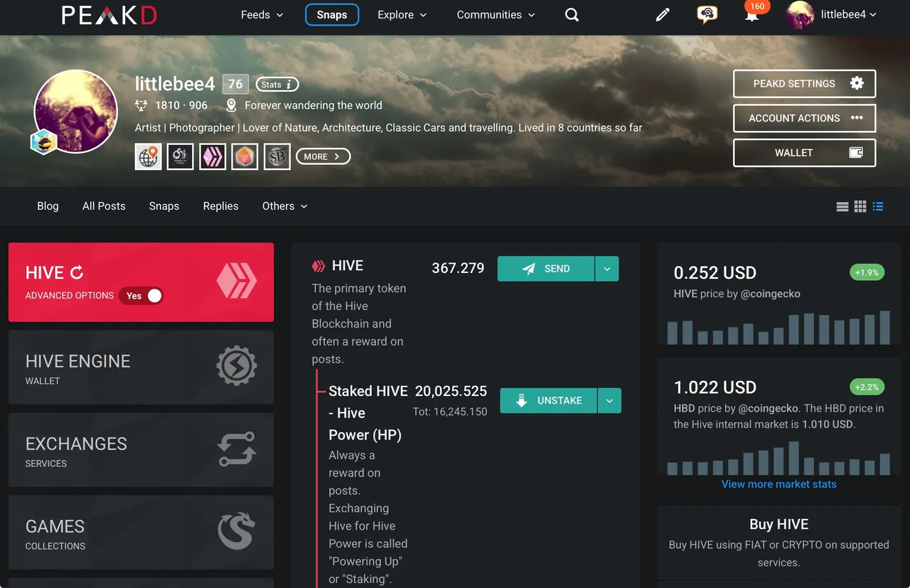
Task: Click the reputation score 76 badge
Action: coord(235,84)
